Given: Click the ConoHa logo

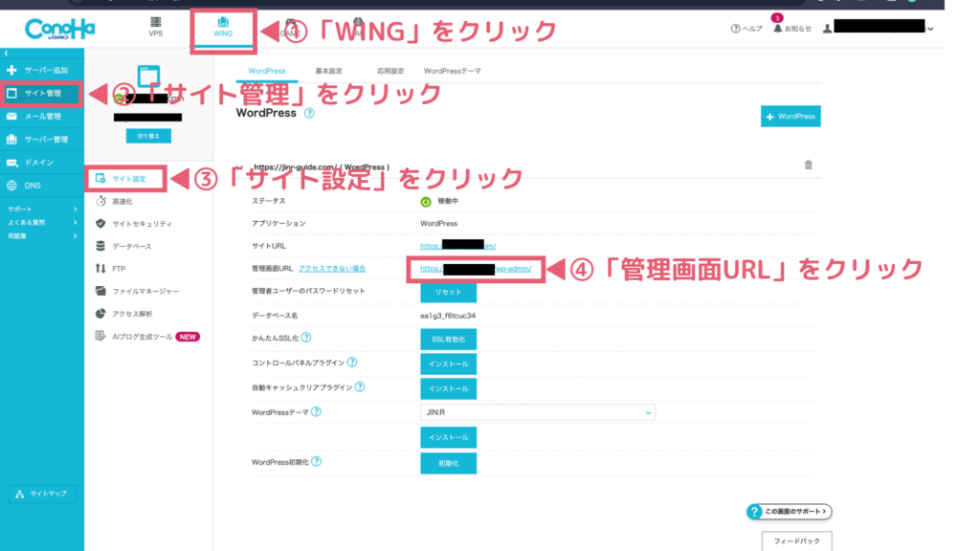Looking at the screenshot, I should click(x=60, y=29).
